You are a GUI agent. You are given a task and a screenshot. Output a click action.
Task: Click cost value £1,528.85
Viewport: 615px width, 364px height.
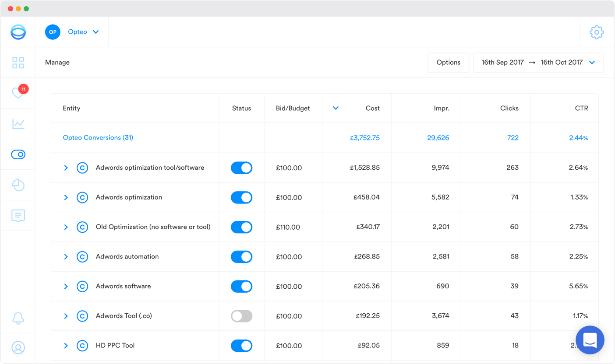(365, 168)
